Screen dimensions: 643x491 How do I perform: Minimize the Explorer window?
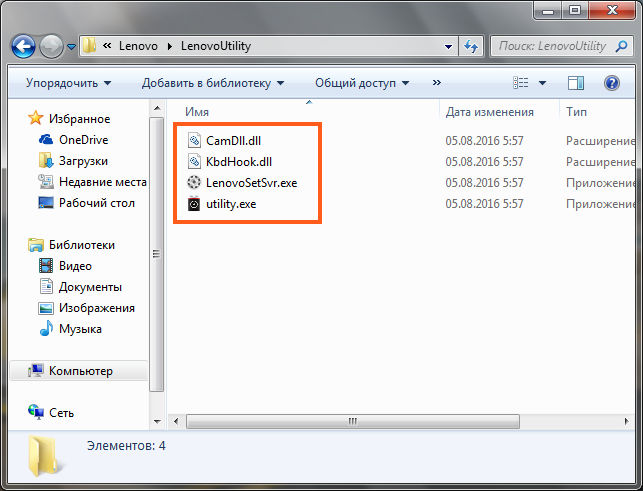[x=548, y=11]
